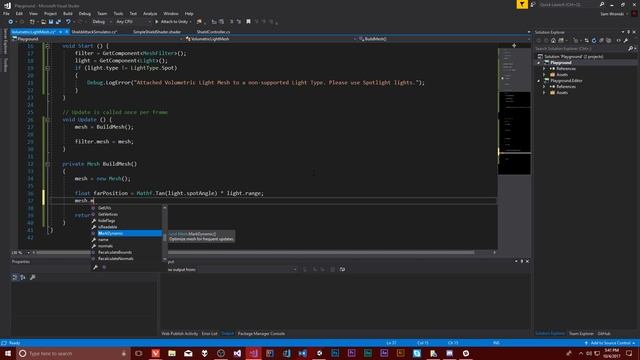
Task: Open the VolumetricLightMesh class dropdown
Action: coord(269,39)
